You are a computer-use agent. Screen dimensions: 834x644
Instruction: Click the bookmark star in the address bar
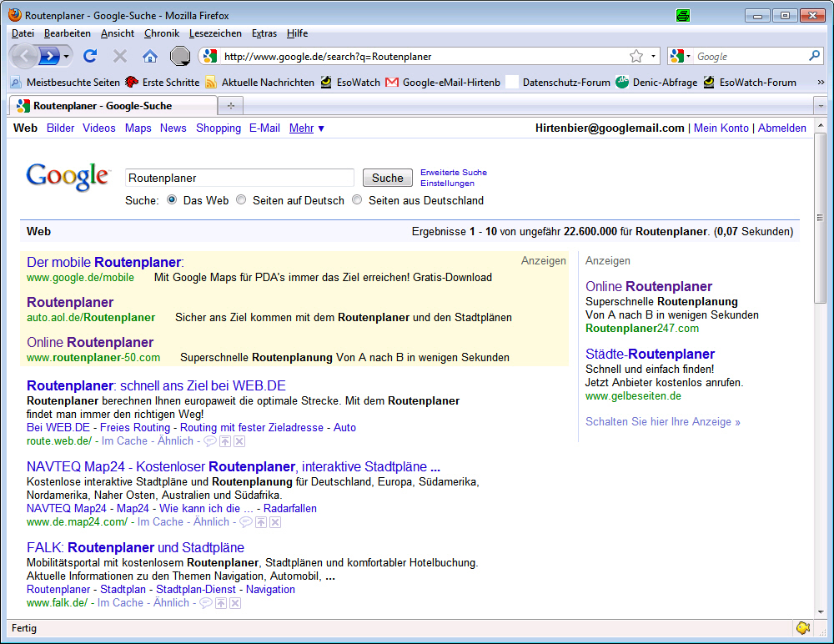pos(636,56)
